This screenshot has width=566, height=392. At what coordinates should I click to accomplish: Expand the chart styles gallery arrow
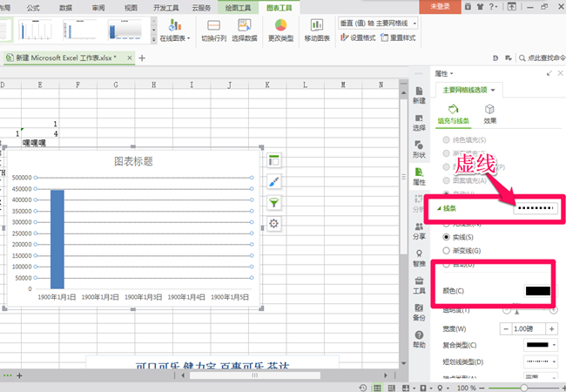pos(154,40)
